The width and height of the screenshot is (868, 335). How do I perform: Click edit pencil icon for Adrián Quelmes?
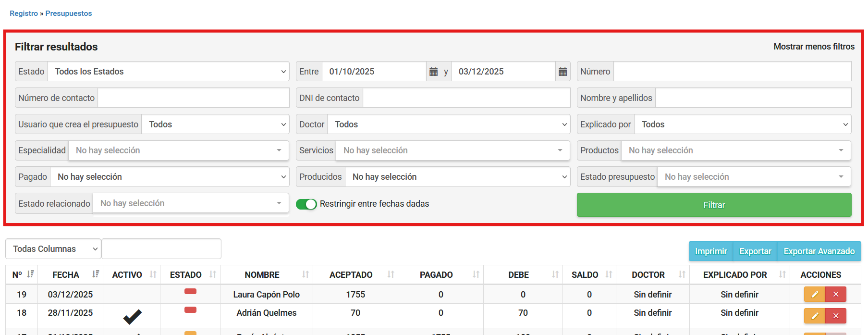815,316
